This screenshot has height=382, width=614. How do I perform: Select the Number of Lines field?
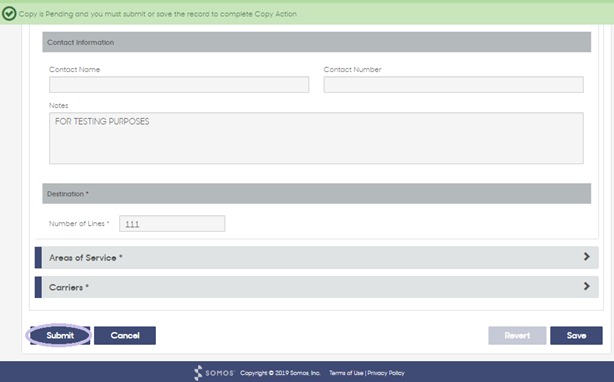(172, 223)
